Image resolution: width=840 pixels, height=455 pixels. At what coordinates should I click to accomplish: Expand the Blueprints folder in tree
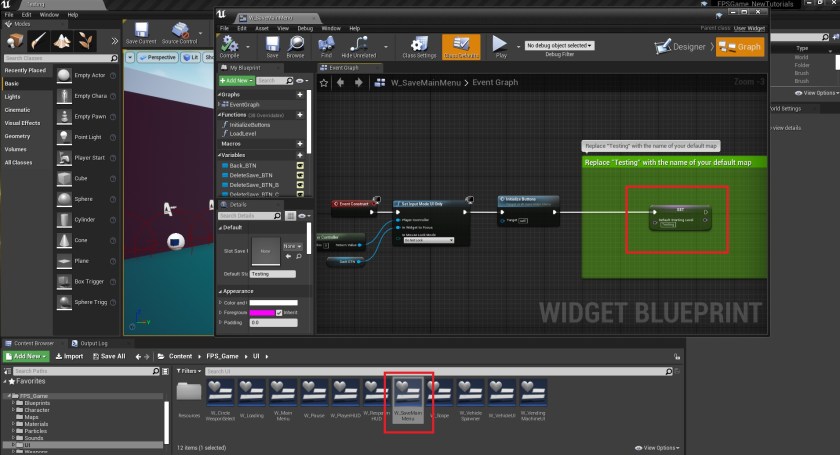pyautogui.click(x=14, y=402)
